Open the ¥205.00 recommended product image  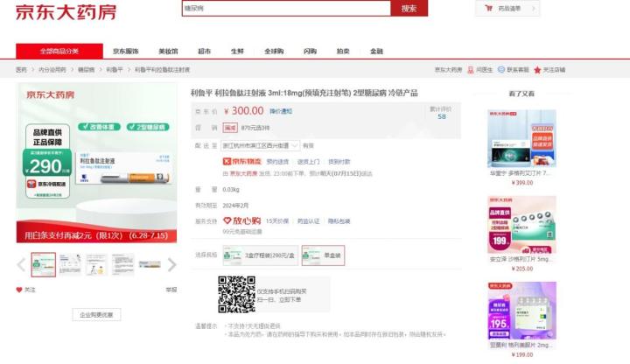tap(521, 225)
